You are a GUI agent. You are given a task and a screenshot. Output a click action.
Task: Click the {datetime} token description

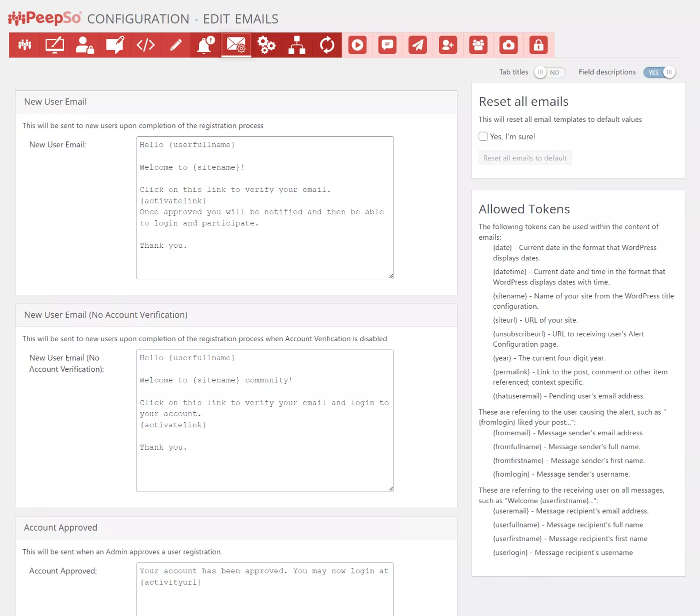tap(579, 277)
